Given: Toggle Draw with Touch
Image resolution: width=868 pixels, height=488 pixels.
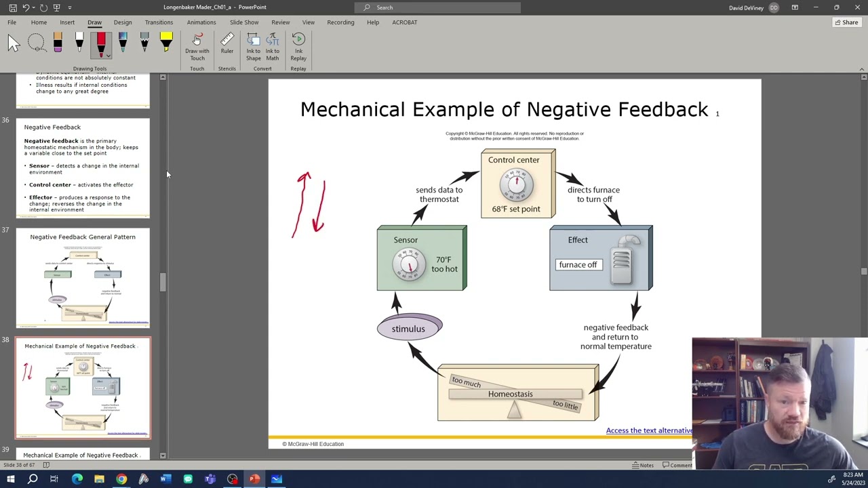Looking at the screenshot, I should pos(197,47).
